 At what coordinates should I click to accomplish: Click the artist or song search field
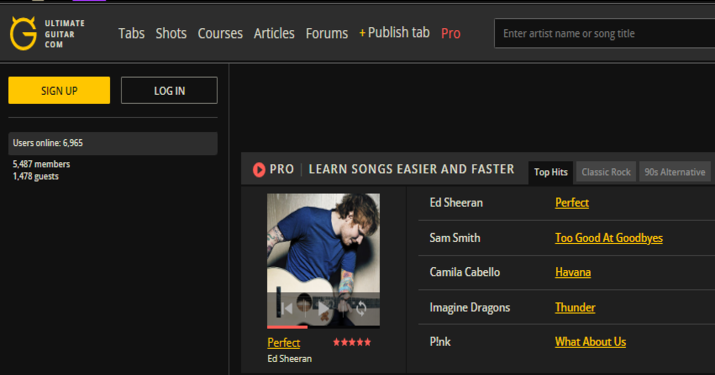coord(605,33)
